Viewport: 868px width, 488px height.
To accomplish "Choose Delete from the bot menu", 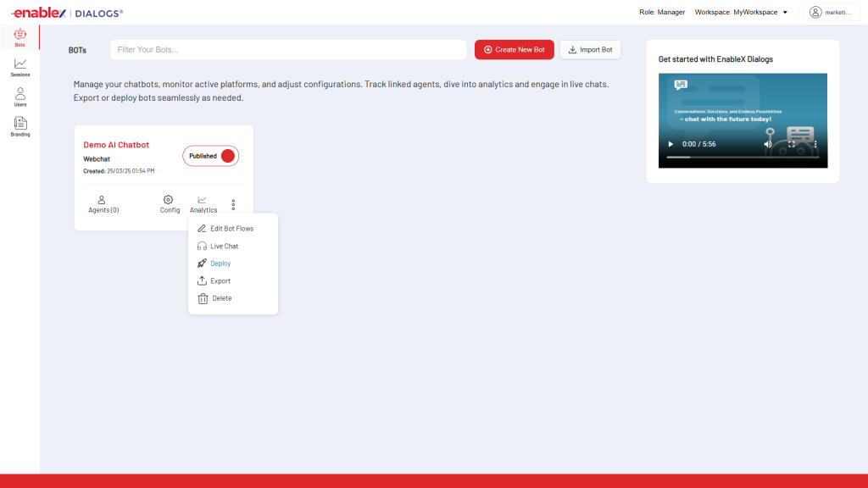I will [x=214, y=298].
